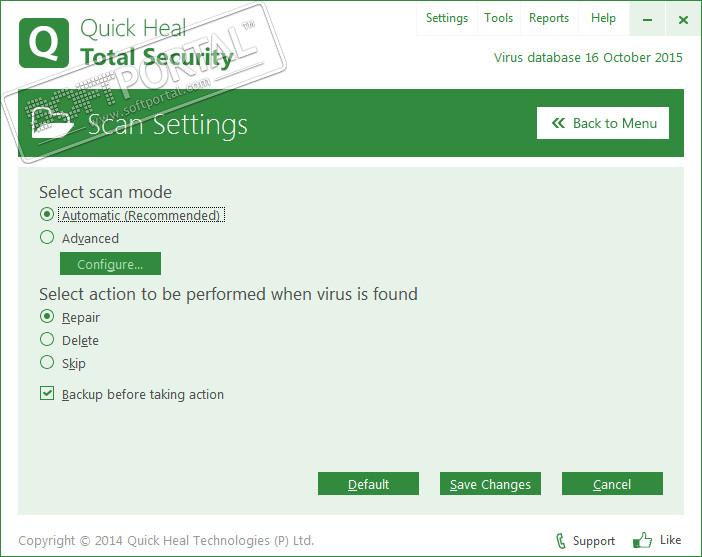Open the Settings menu
This screenshot has width=702, height=557.
pos(446,18)
